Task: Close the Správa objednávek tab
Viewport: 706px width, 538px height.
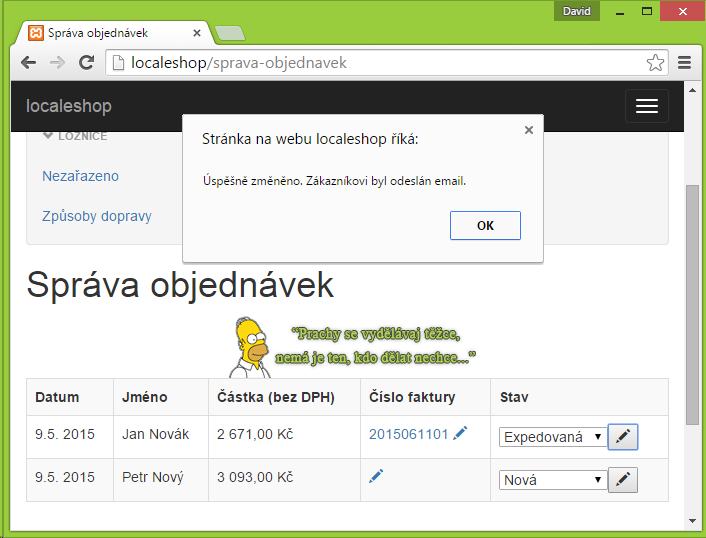Action: (197, 33)
